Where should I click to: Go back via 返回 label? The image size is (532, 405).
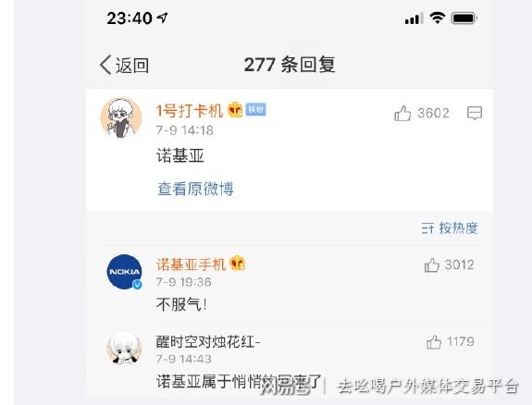coord(132,65)
